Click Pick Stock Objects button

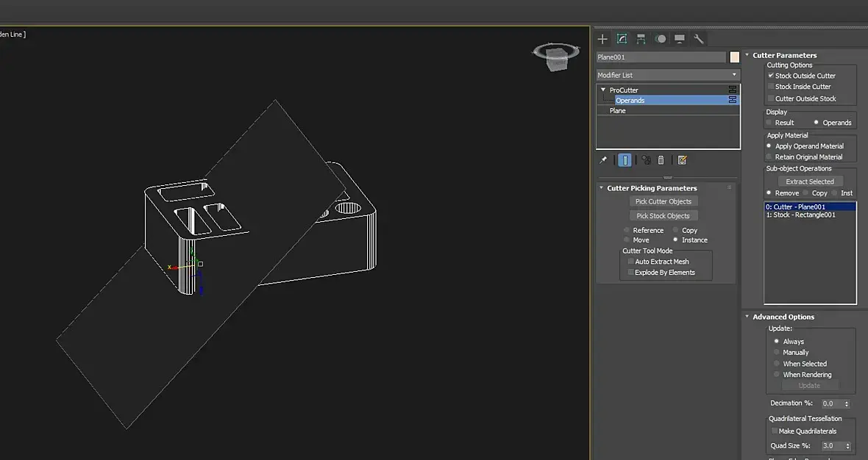click(x=664, y=215)
